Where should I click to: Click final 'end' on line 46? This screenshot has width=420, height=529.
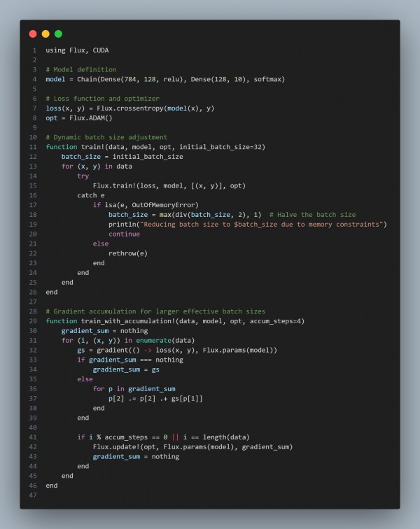pos(52,486)
